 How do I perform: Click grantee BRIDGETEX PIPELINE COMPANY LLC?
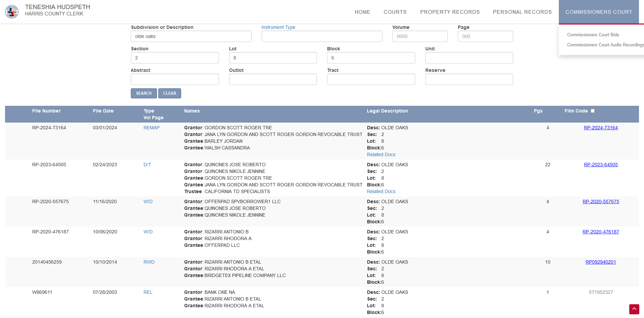pyautogui.click(x=245, y=275)
